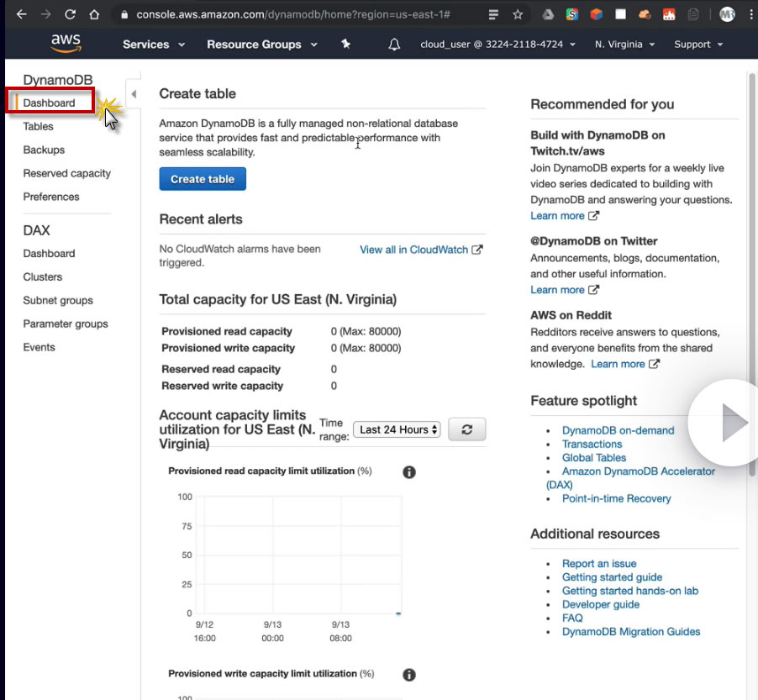Open DynamoDB Migration Guides link

pyautogui.click(x=631, y=631)
